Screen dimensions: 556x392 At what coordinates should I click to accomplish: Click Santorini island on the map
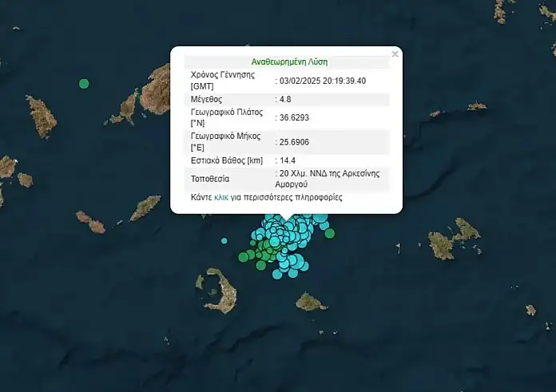(x=219, y=292)
